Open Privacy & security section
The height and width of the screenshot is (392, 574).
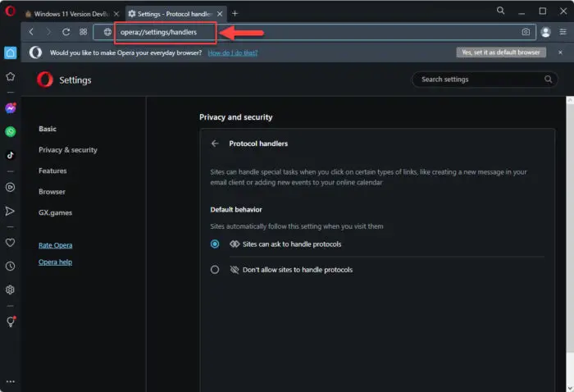68,150
